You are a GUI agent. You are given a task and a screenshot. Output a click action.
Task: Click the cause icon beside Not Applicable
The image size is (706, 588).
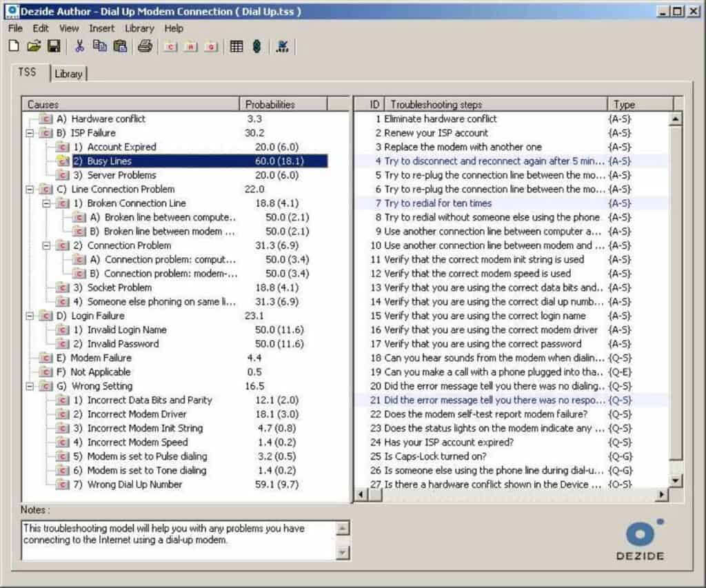click(46, 372)
